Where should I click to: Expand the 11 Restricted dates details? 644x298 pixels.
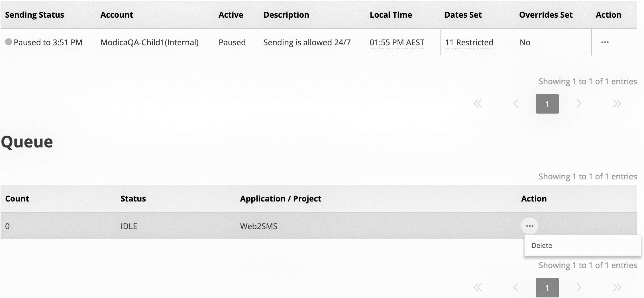pos(469,42)
